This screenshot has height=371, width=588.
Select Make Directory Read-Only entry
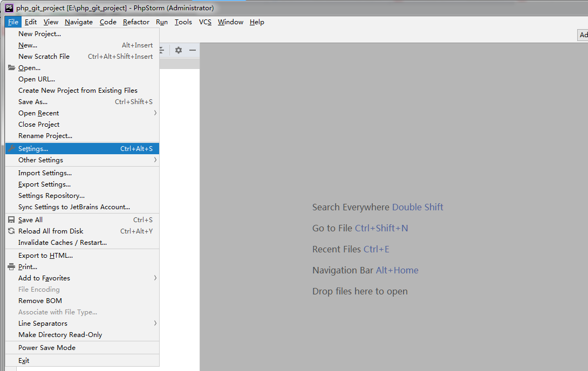pos(82,335)
